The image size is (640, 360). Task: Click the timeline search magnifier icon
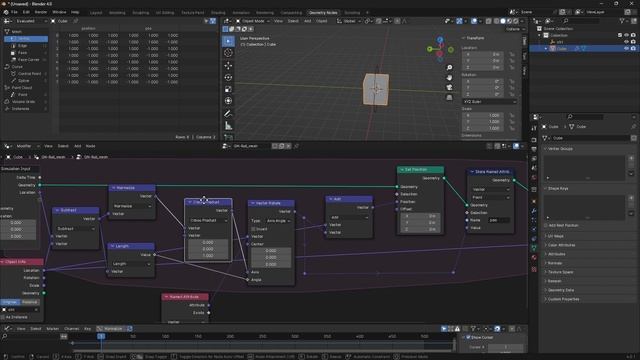[x=4, y=336]
